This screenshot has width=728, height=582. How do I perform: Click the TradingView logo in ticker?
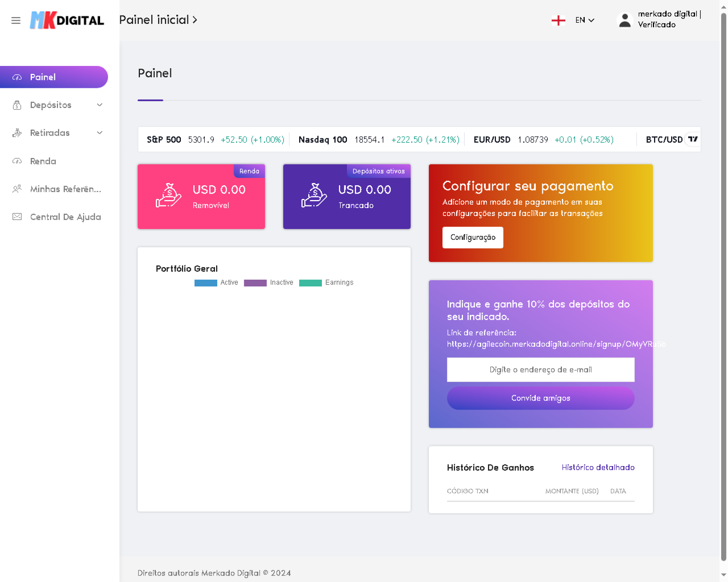[x=693, y=139]
